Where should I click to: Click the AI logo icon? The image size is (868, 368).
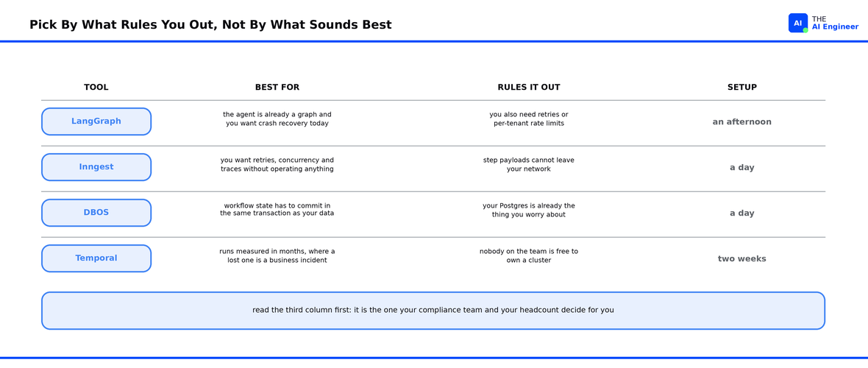coord(797,24)
